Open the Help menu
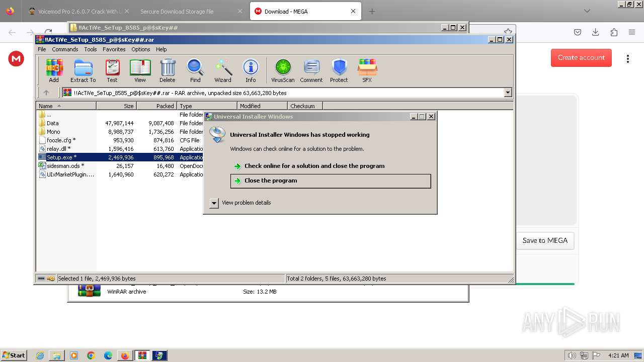 pos(161,49)
